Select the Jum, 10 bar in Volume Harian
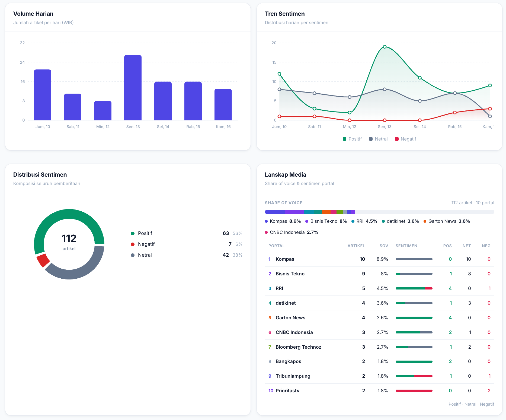Viewport: 506px width, 420px height. [x=43, y=95]
